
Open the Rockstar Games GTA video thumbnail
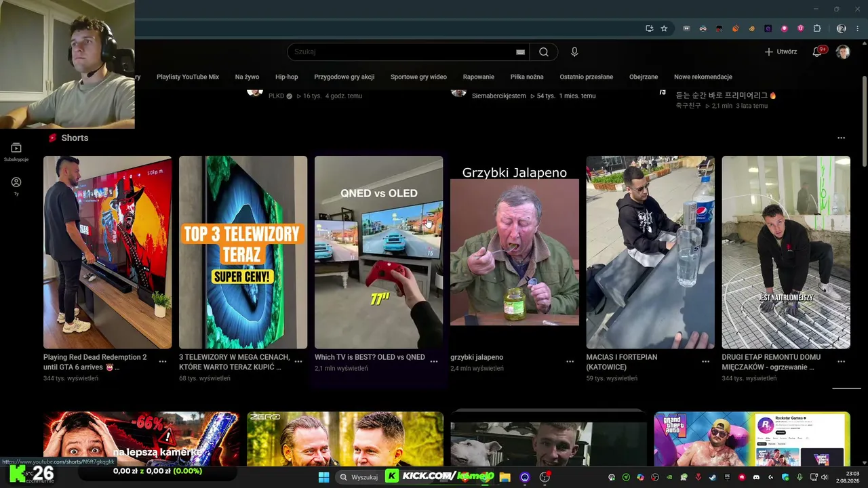(x=752, y=439)
